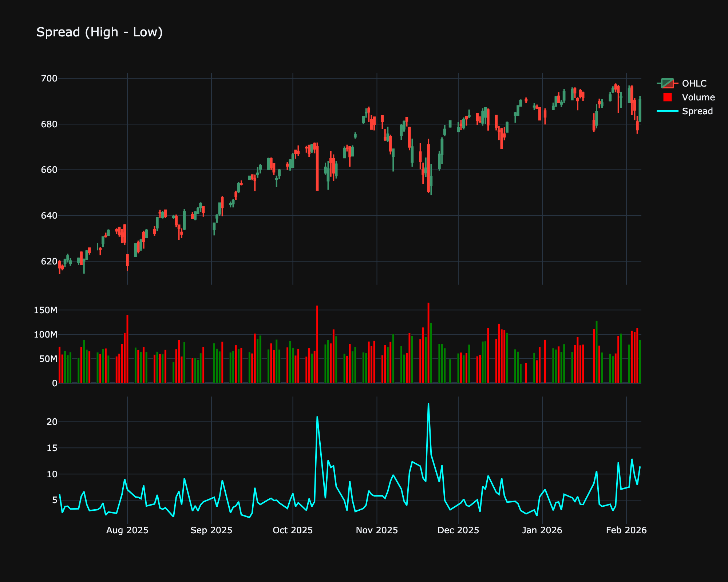Viewport: 728px width, 582px height.
Task: Click the chart title Spread (High - Low)
Action: 99,32
